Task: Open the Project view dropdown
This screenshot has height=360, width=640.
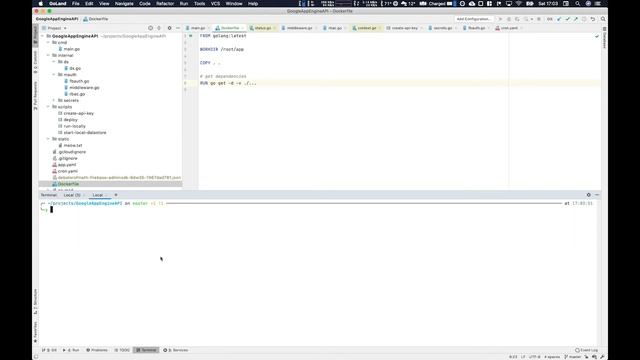Action: [x=55, y=28]
